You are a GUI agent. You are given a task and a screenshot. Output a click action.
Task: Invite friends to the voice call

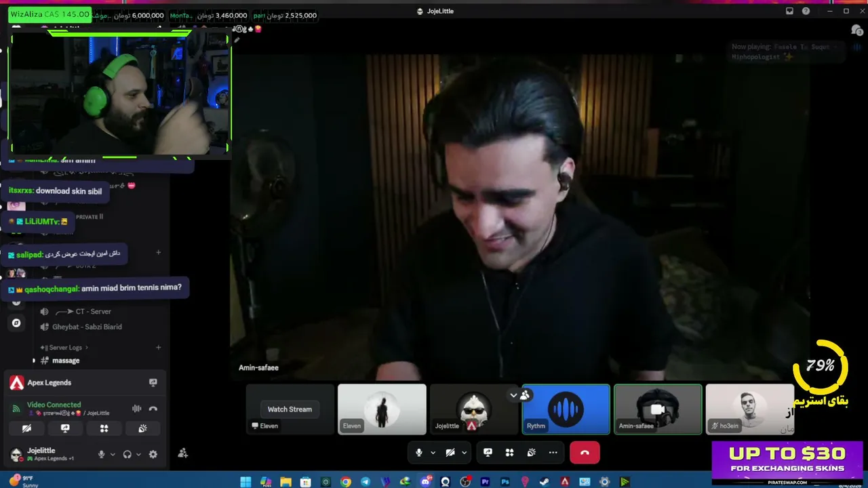tap(183, 453)
